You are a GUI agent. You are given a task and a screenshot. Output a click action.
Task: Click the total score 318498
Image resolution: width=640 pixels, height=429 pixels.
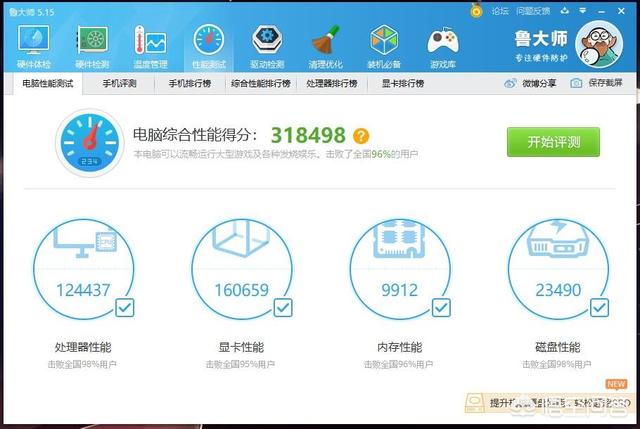[308, 136]
